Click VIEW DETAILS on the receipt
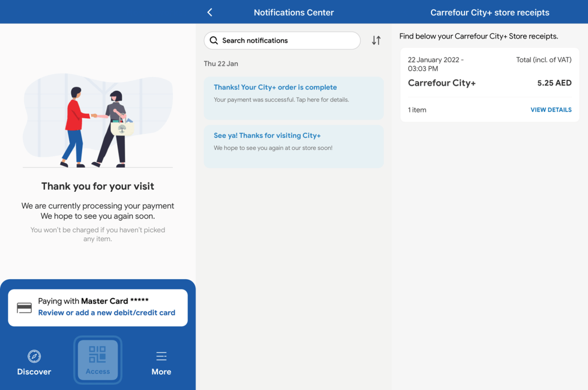The image size is (588, 390). click(x=551, y=110)
